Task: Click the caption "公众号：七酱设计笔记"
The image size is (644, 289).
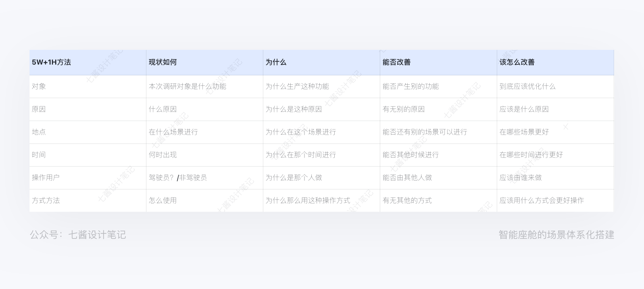Action: [x=78, y=235]
